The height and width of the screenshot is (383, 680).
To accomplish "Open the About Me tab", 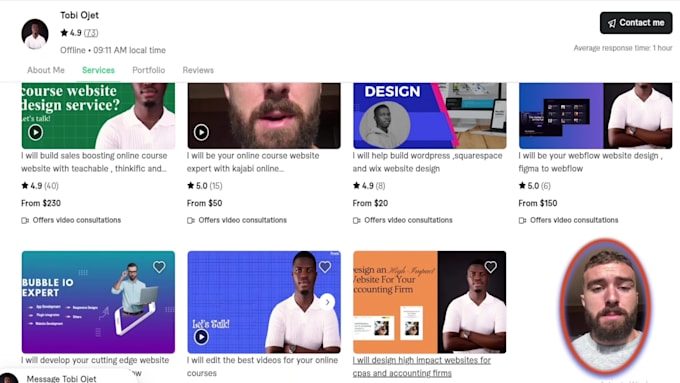I will [46, 70].
